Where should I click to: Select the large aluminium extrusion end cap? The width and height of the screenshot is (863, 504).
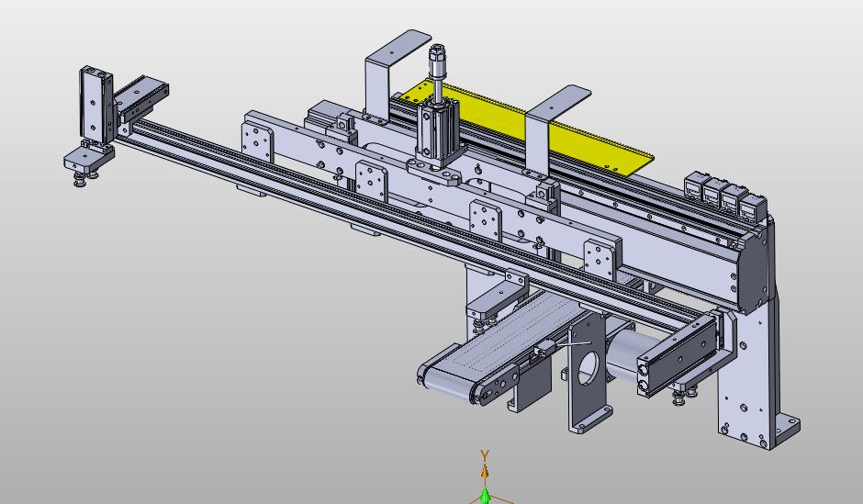click(x=751, y=270)
